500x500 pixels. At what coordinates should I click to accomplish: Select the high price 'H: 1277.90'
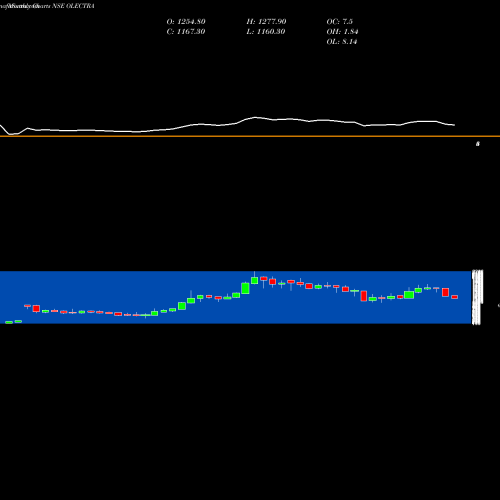pos(266,22)
